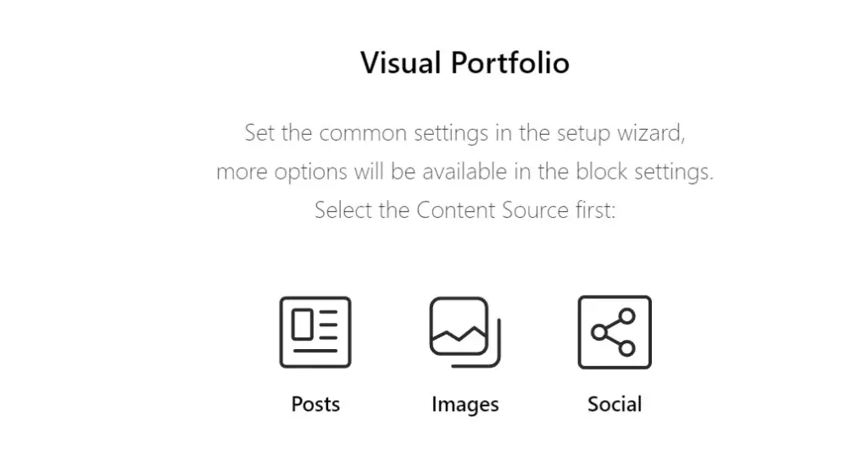868x461 pixels.
Task: Click the stacked photos Images icon
Action: (465, 332)
